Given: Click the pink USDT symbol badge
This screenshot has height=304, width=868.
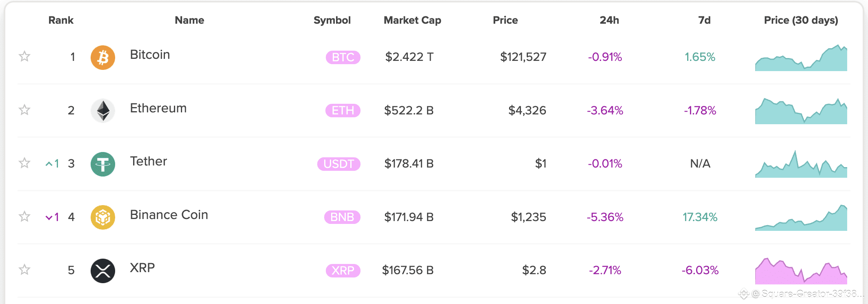Looking at the screenshot, I should point(338,164).
